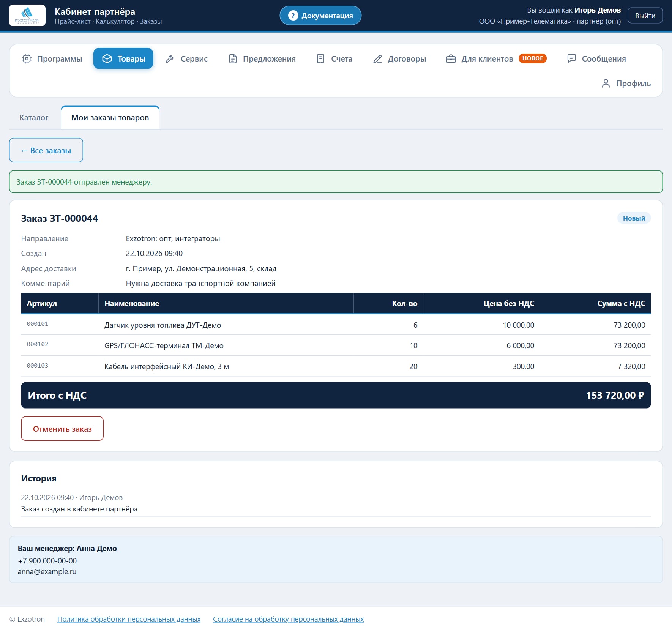Viewport: 672px width, 631px height.
Task: Click the delivery address text
Action: [x=201, y=268]
